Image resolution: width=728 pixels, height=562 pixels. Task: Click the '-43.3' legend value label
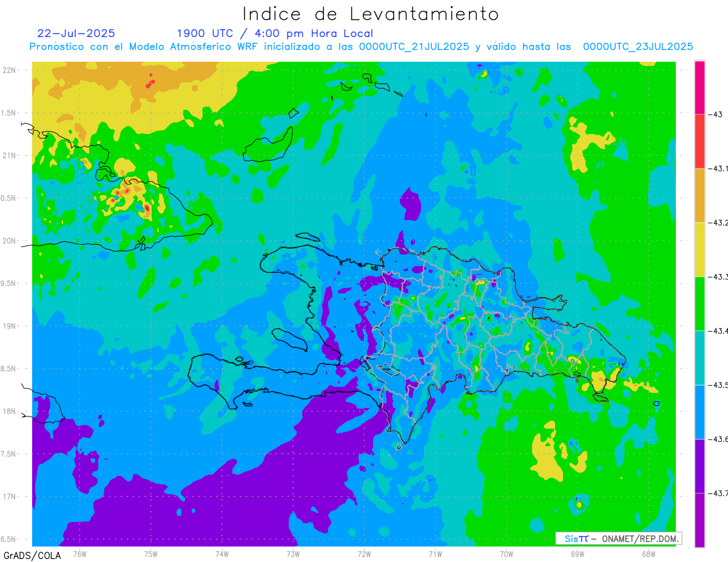718,276
